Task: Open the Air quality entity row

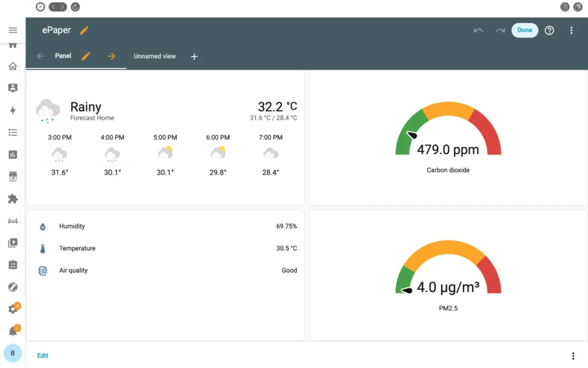Action: pos(168,270)
